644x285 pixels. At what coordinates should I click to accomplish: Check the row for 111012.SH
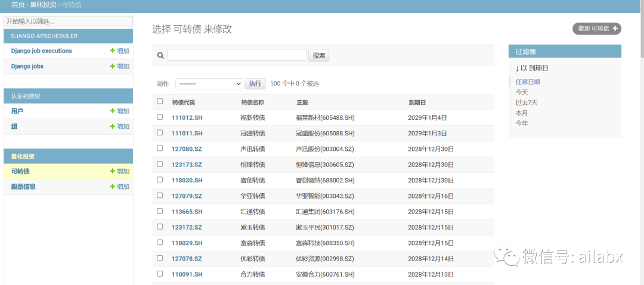[x=160, y=117]
